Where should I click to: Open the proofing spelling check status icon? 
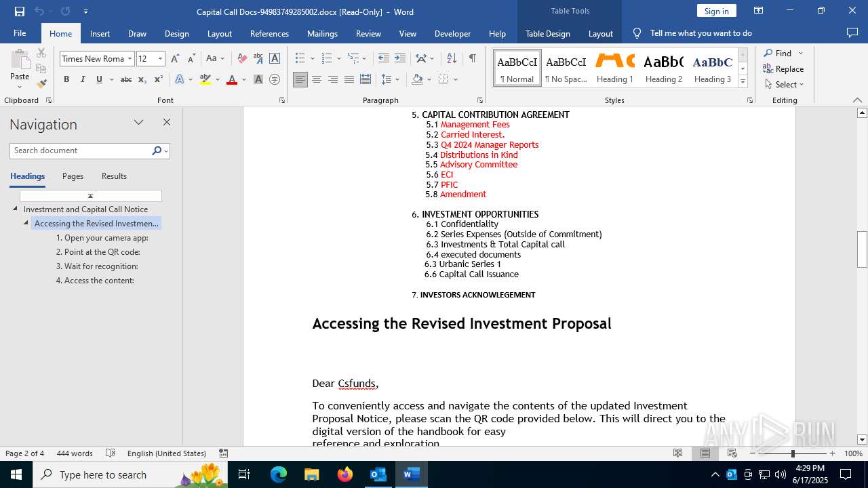pyautogui.click(x=111, y=453)
